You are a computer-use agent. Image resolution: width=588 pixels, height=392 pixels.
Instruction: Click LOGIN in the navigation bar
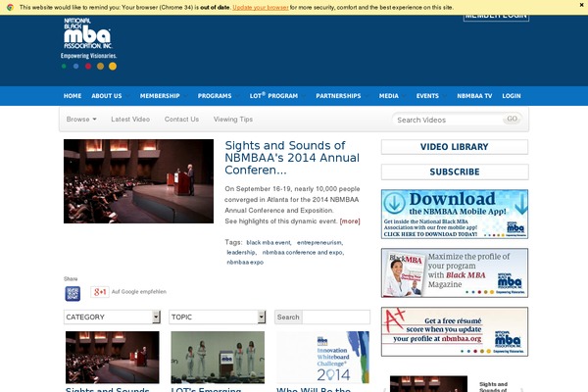tap(512, 96)
